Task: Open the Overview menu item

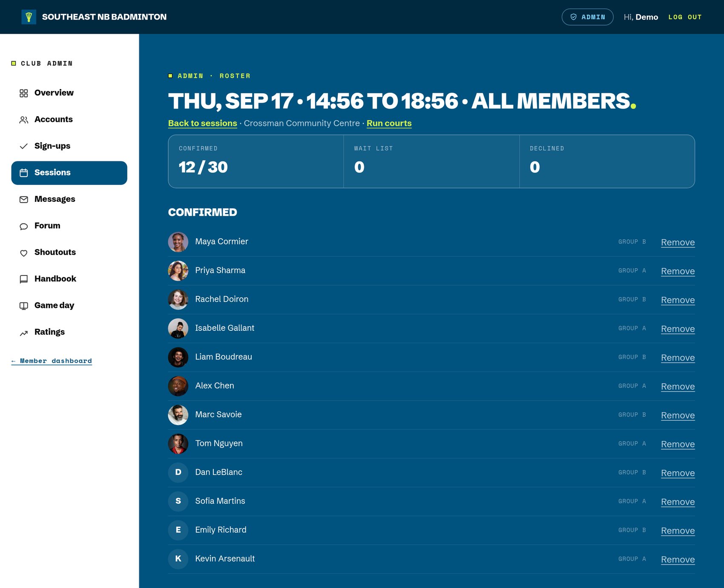Action: pyautogui.click(x=69, y=93)
